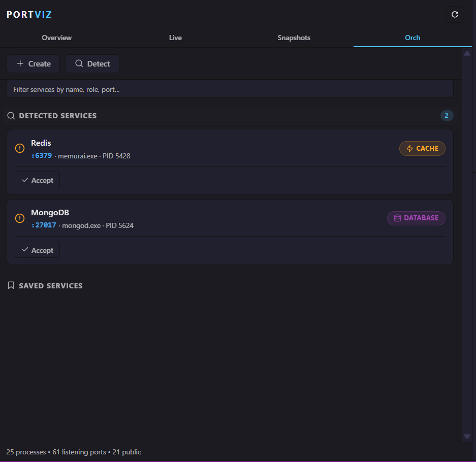Open the Live tab
476x462 pixels.
pyautogui.click(x=175, y=38)
